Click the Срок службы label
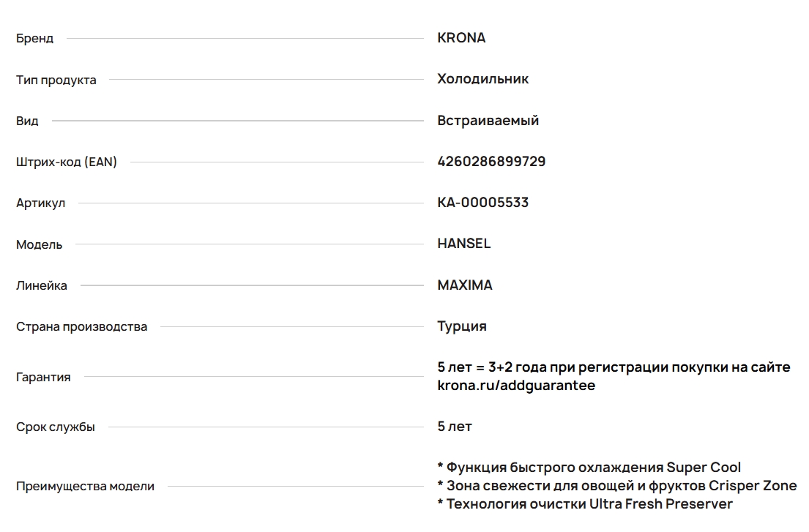This screenshot has height=532, width=809. pos(55,427)
